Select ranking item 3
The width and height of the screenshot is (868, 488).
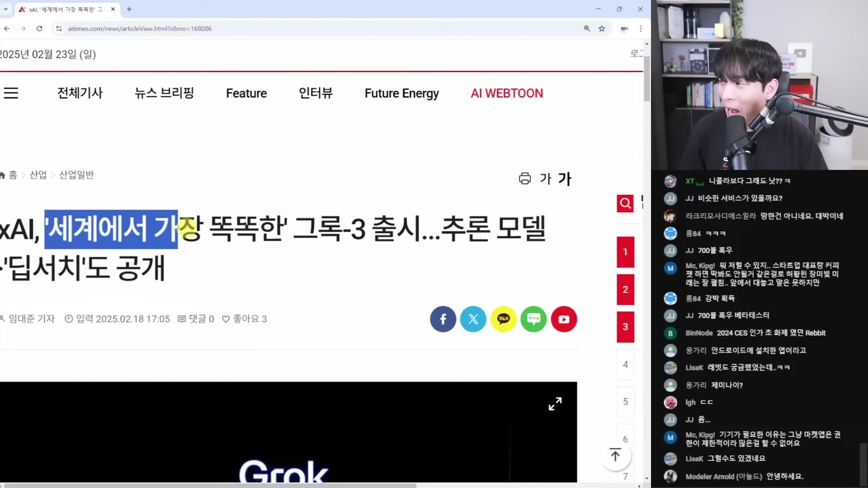(625, 327)
